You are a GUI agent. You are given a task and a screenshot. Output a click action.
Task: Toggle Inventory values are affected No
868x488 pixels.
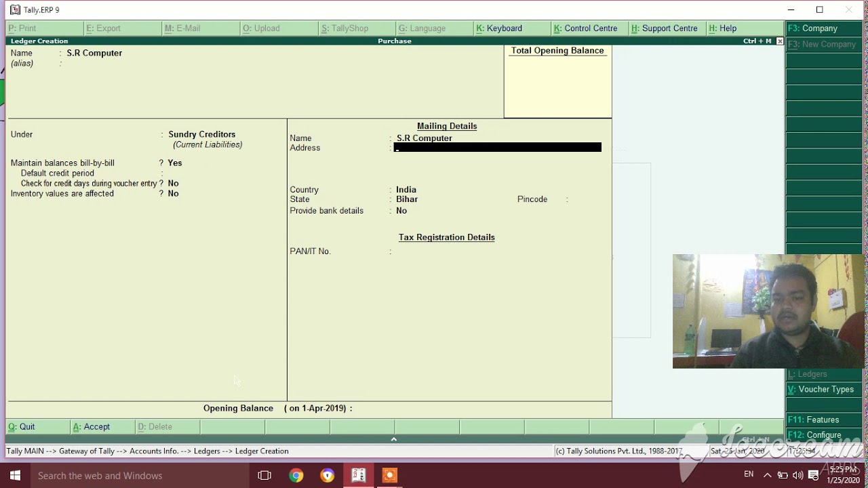[174, 194]
